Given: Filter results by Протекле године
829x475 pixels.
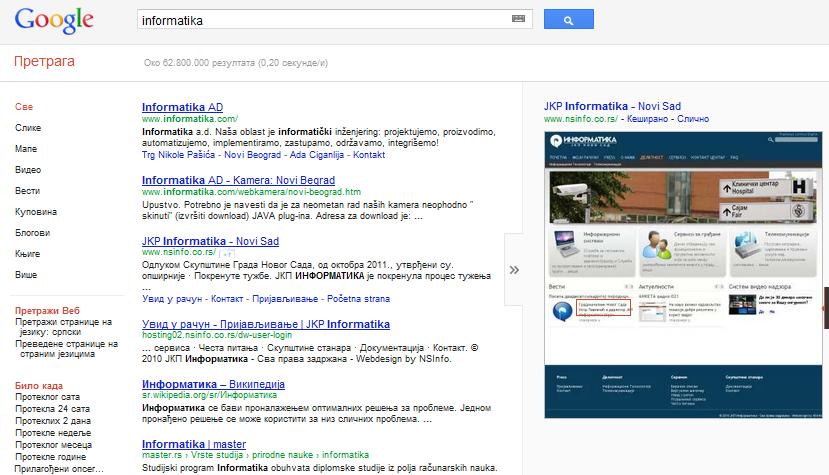Looking at the screenshot, I should (x=50, y=457).
